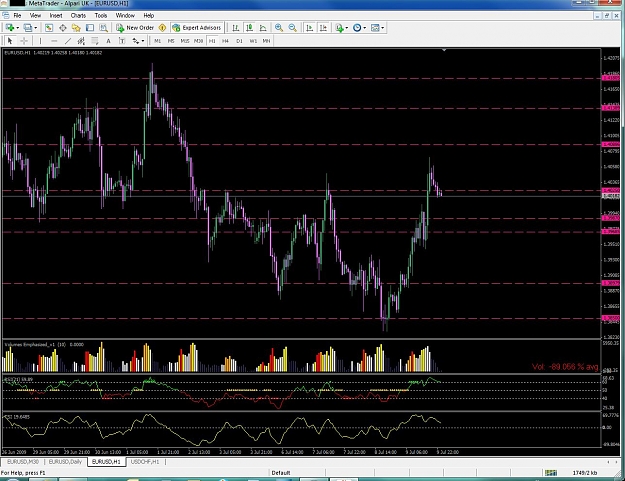Expand the New Chart dropdown arrow
625x481 pixels.
coord(18,28)
